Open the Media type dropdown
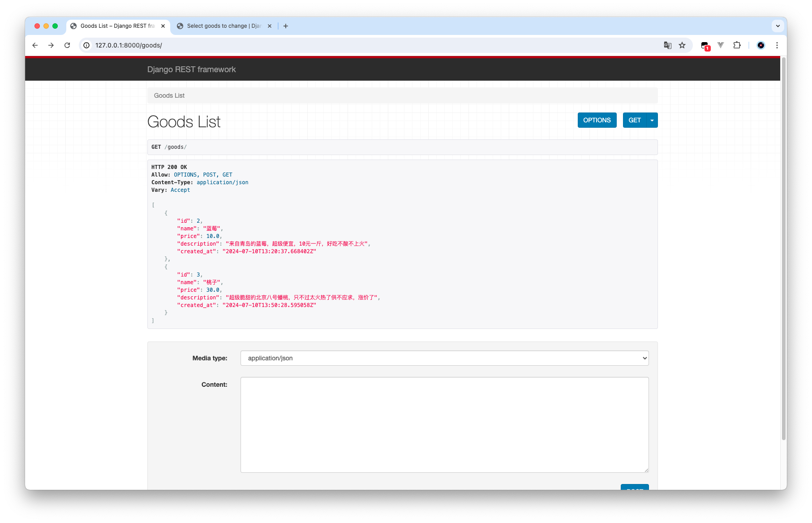The height and width of the screenshot is (523, 812). click(444, 358)
